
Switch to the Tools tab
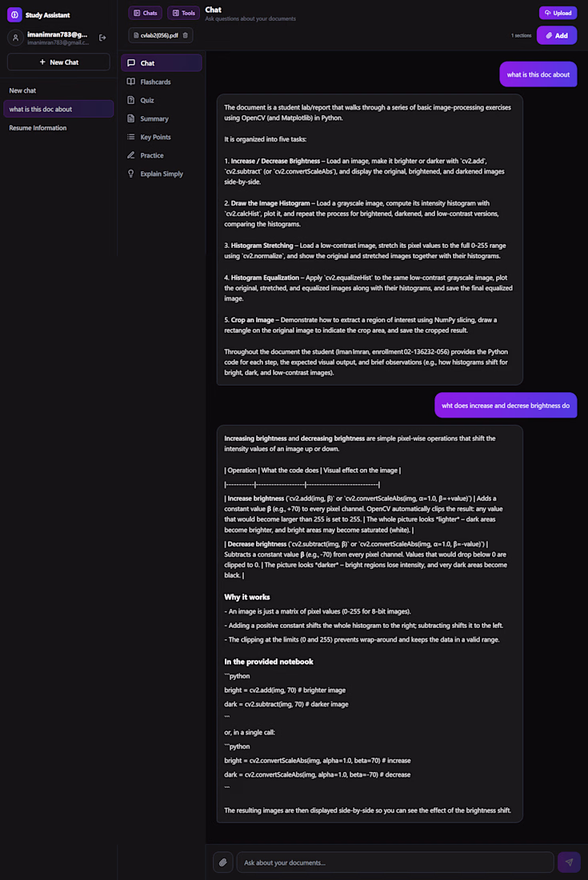coord(183,13)
